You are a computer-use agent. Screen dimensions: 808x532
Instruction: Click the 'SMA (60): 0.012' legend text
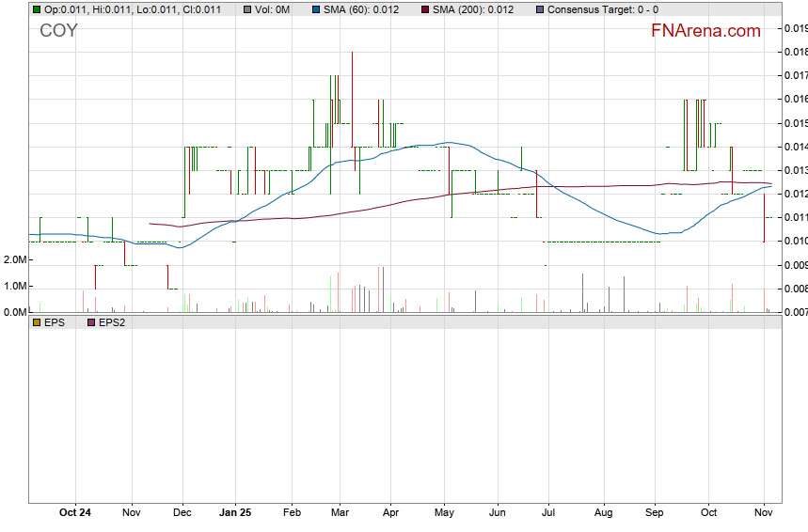[x=361, y=9]
